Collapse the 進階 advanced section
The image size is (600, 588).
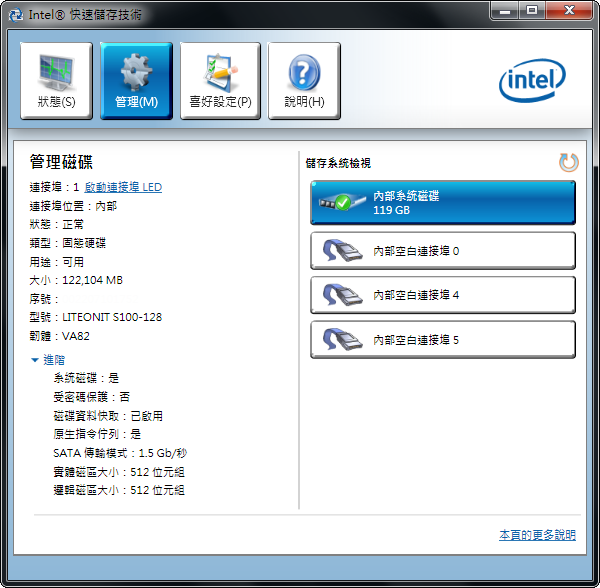(48, 360)
